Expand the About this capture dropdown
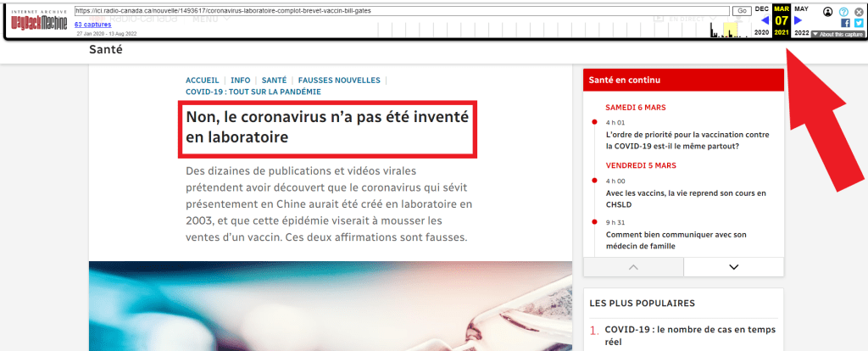The image size is (868, 351). point(837,34)
